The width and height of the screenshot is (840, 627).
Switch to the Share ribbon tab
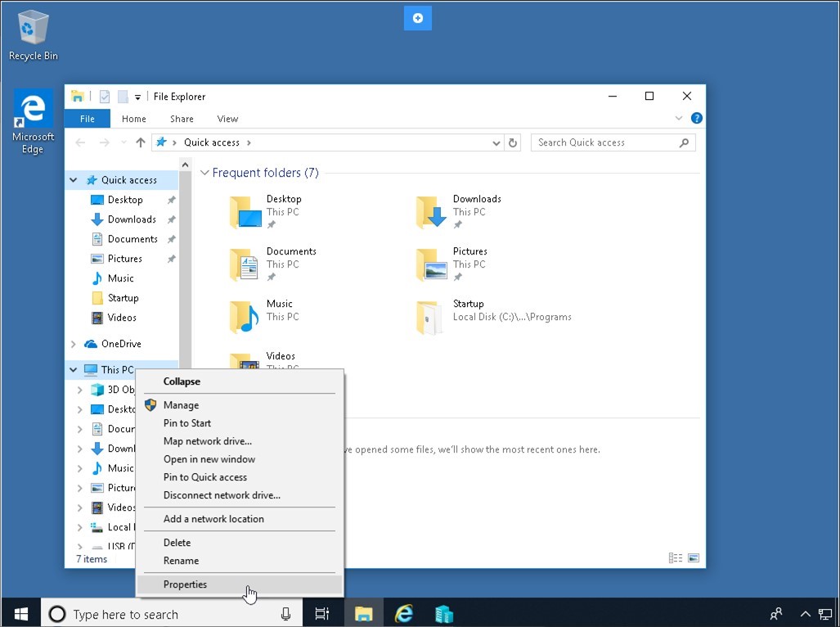182,119
